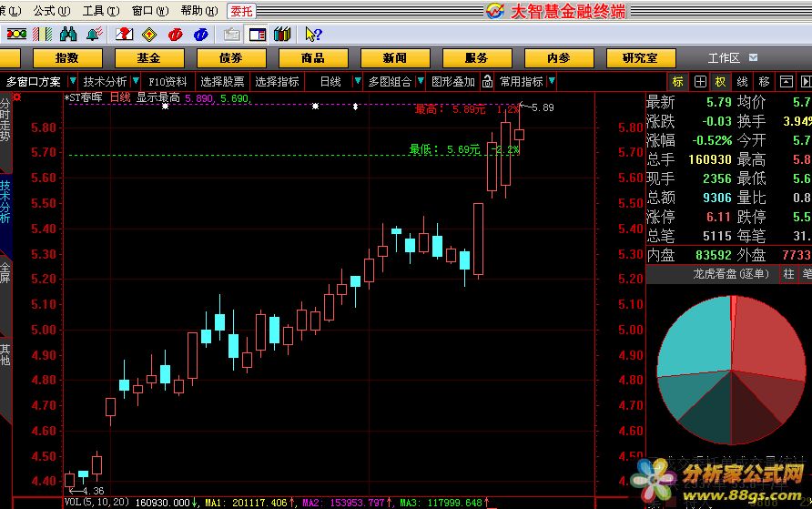Click the 服务 yellow button
812x509 pixels.
476,58
